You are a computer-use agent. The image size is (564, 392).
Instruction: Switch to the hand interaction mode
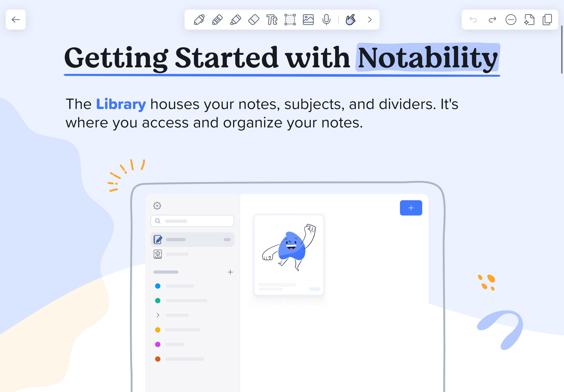click(350, 20)
